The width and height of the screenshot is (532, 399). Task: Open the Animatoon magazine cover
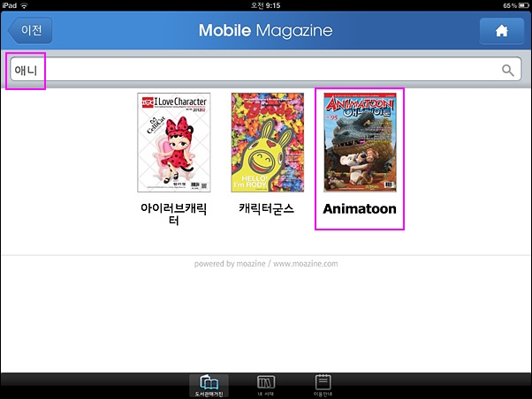(360, 143)
